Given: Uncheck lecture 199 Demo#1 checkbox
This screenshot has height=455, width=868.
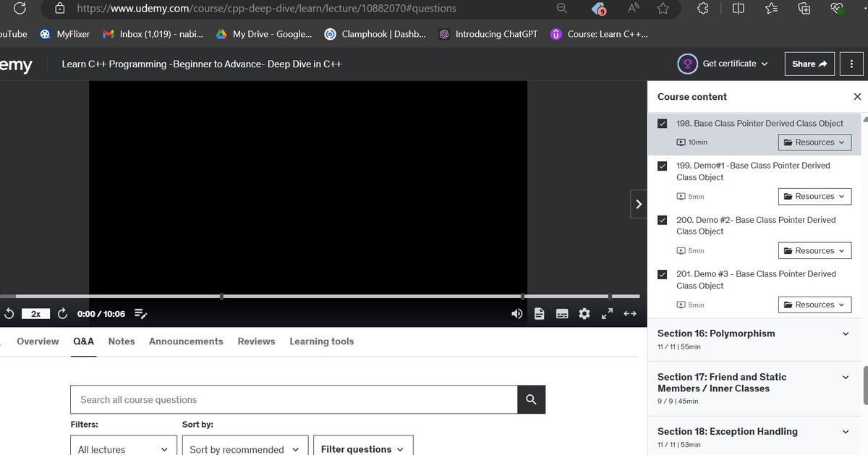Looking at the screenshot, I should [x=662, y=166].
